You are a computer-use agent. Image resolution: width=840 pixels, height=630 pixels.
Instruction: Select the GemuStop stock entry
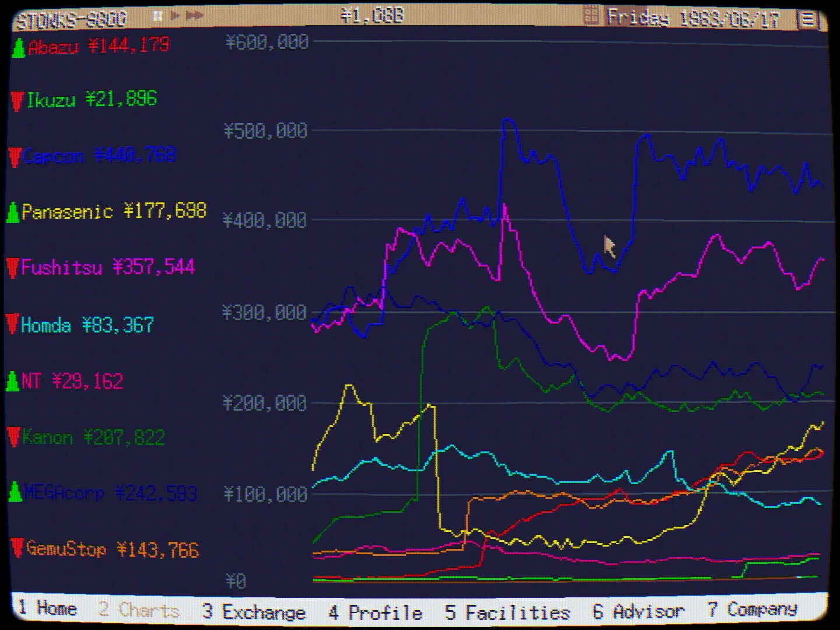click(x=106, y=549)
